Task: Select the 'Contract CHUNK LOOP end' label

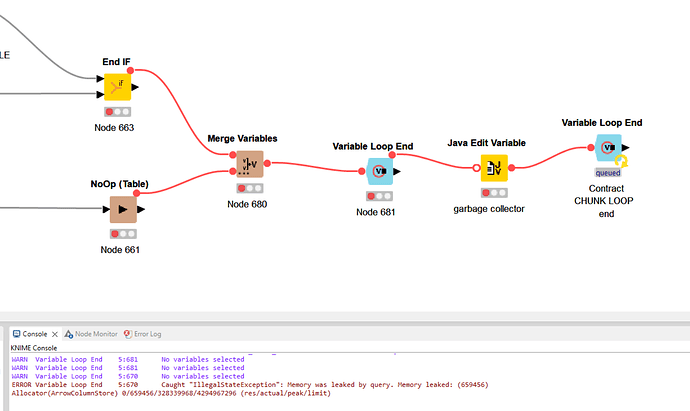Action: [604, 201]
